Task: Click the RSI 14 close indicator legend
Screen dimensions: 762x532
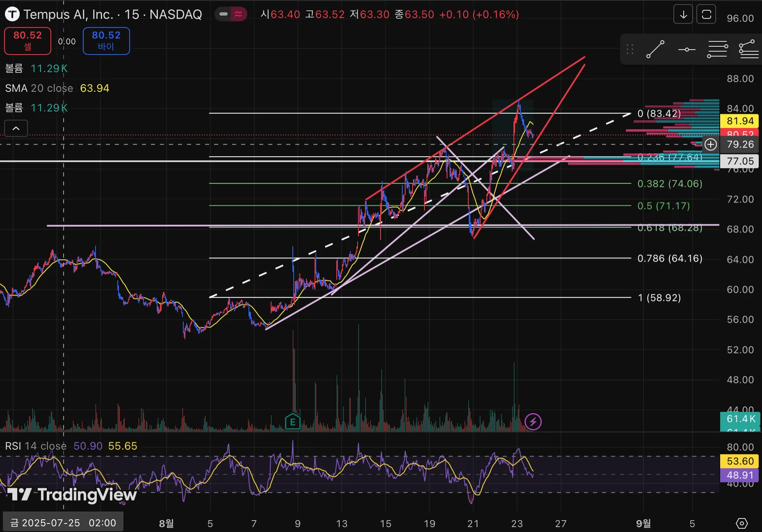Action: pyautogui.click(x=35, y=446)
